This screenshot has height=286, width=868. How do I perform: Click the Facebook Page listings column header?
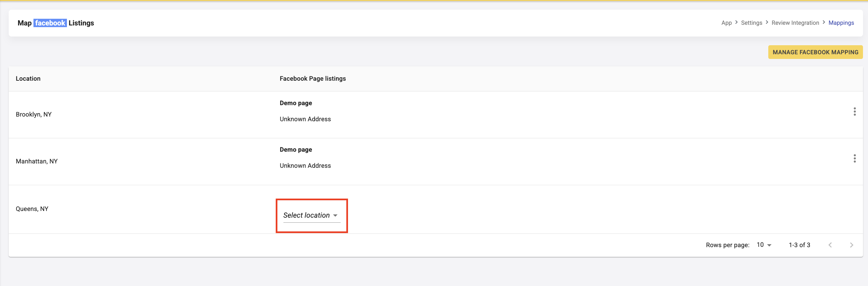click(313, 79)
